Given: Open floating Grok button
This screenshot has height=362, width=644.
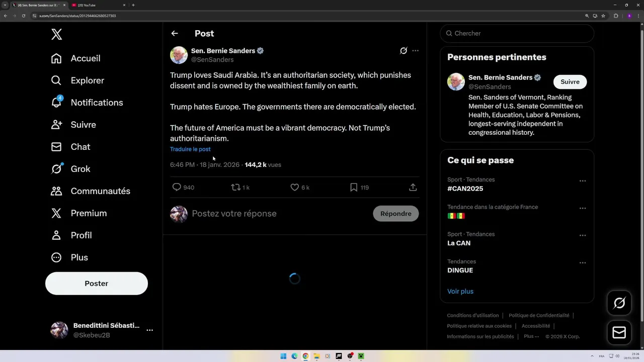Looking at the screenshot, I should [x=619, y=303].
